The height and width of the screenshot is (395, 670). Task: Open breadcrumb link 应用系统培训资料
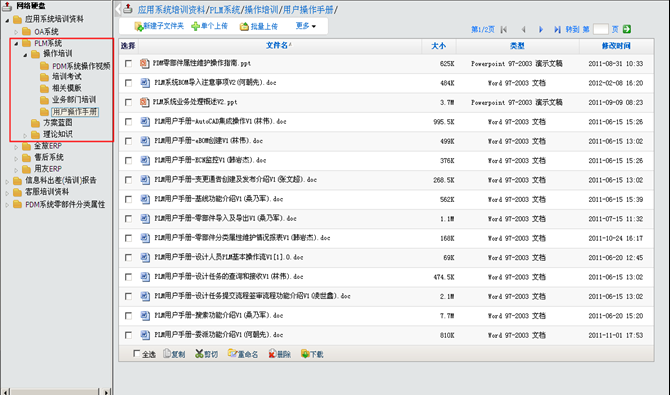click(171, 9)
